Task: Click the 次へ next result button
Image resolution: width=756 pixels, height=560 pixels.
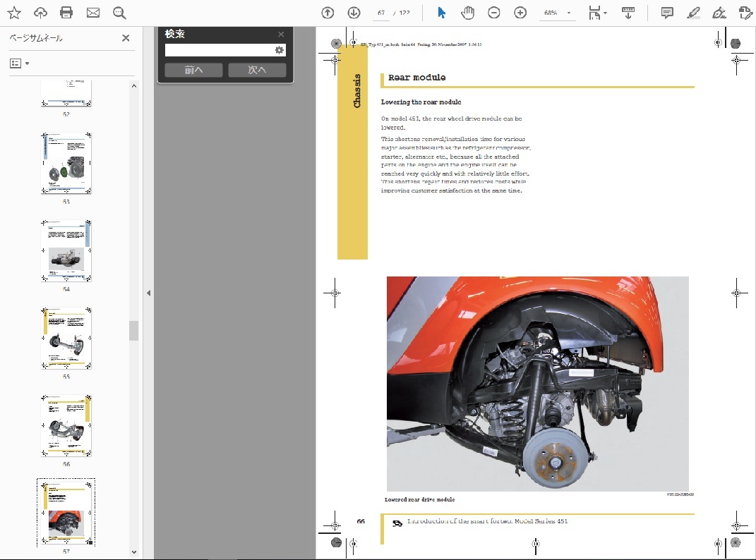Action: tap(257, 70)
